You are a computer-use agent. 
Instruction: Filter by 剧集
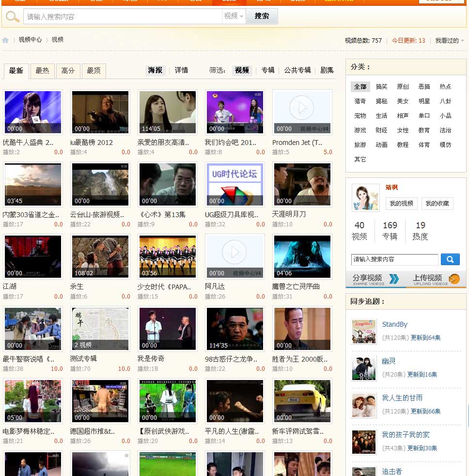pyautogui.click(x=327, y=70)
